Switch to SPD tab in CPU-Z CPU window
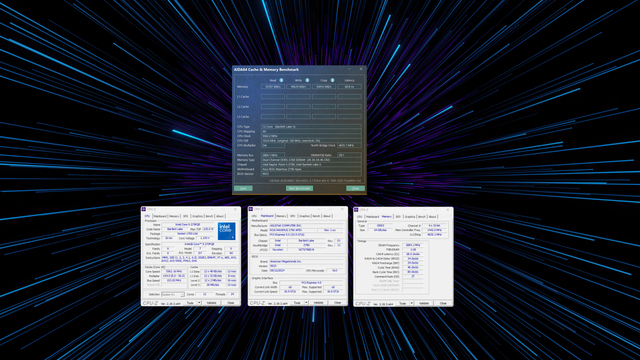This screenshot has height=360, width=640. point(186,216)
